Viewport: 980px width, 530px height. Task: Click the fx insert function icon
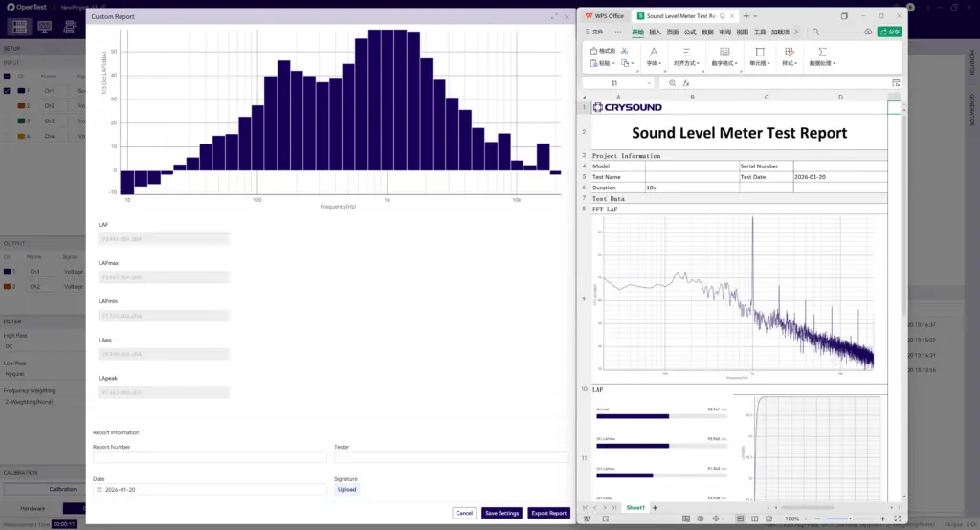pos(686,83)
